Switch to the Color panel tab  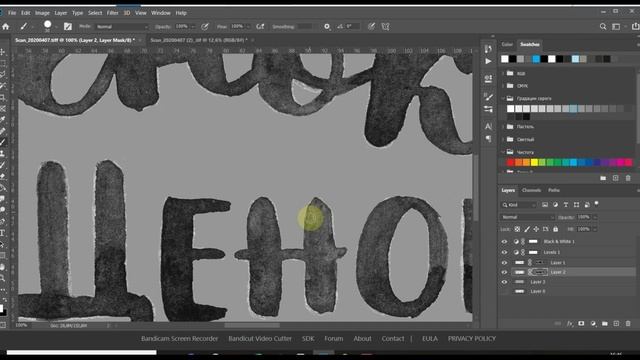[x=507, y=44]
